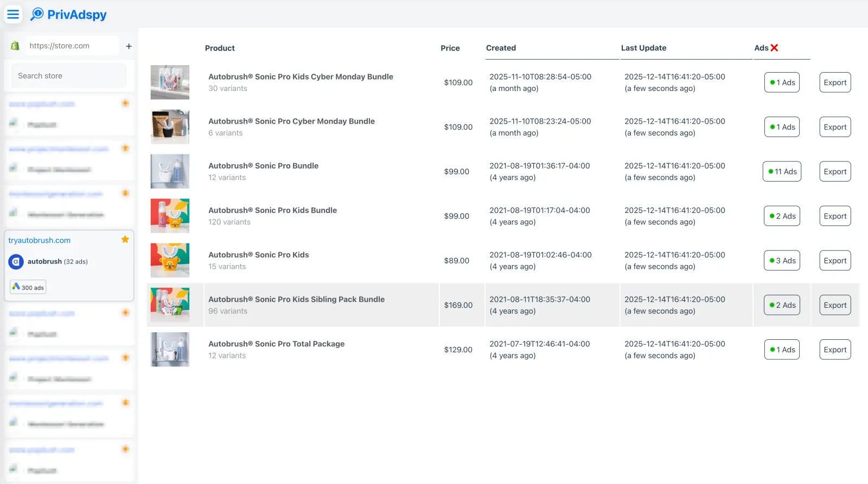Click the Created column header to sort
The image size is (868, 484).
[501, 48]
